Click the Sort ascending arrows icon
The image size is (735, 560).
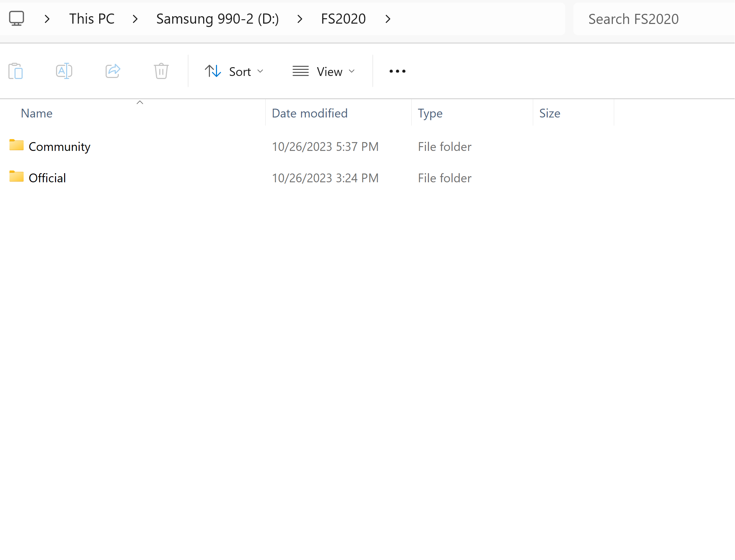(212, 71)
